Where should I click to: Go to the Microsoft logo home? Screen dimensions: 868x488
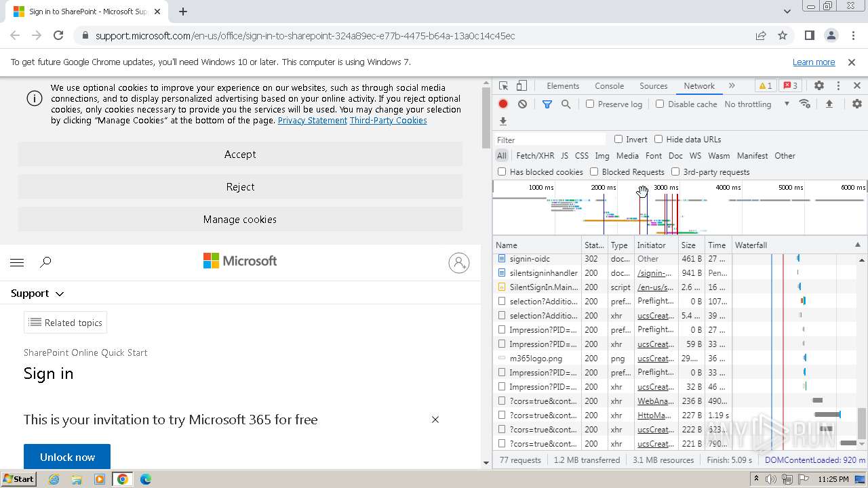240,261
